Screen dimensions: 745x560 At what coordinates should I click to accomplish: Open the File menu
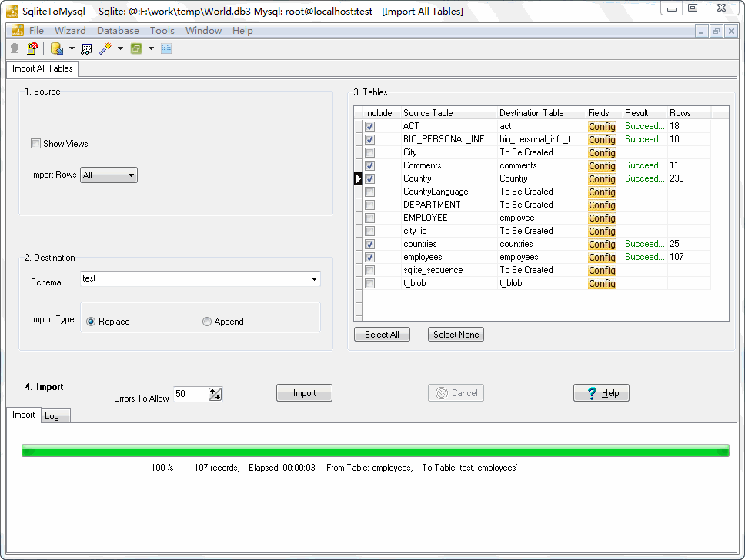[36, 31]
